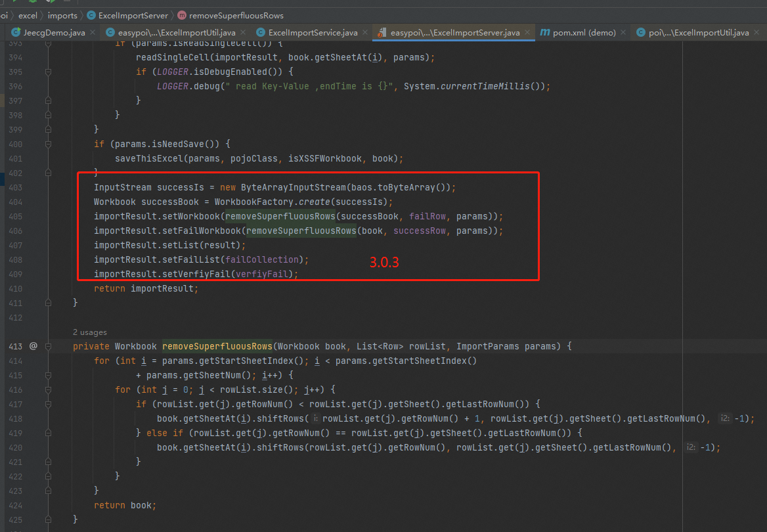Viewport: 767px width, 532px height.
Task: Collapse the inner for loop at line 416
Action: [48, 389]
